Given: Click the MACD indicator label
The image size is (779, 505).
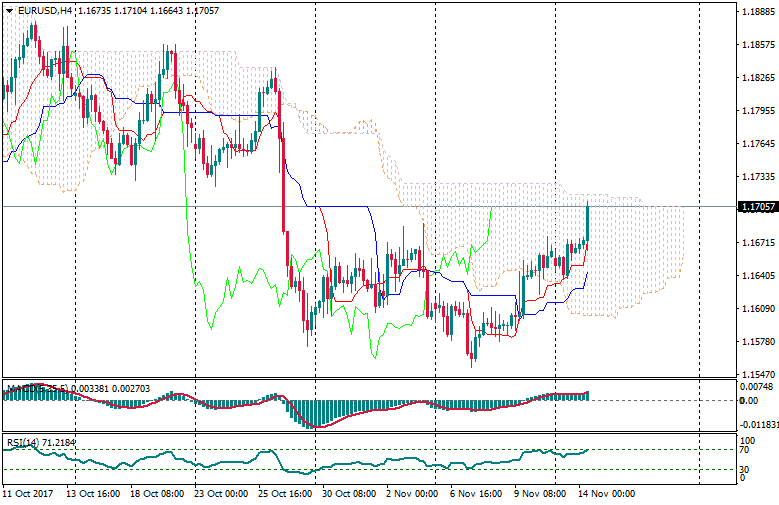Looking at the screenshot, I should 22,388.
